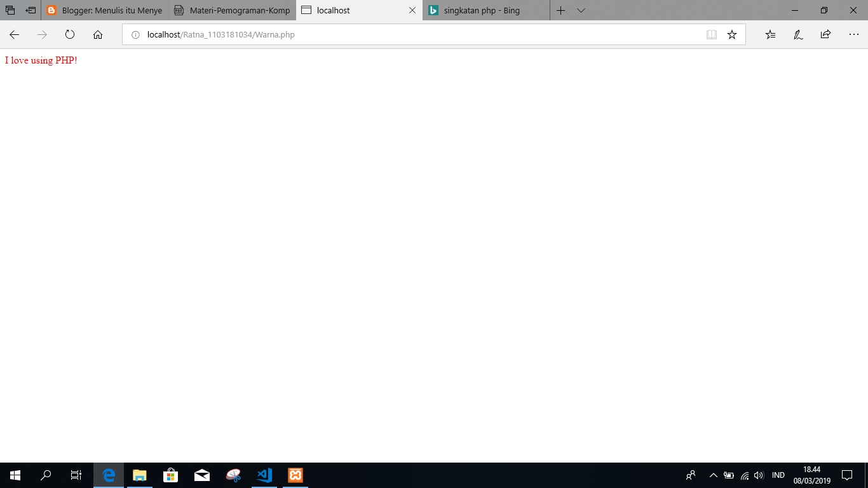Open the Windows Start menu

click(15, 475)
